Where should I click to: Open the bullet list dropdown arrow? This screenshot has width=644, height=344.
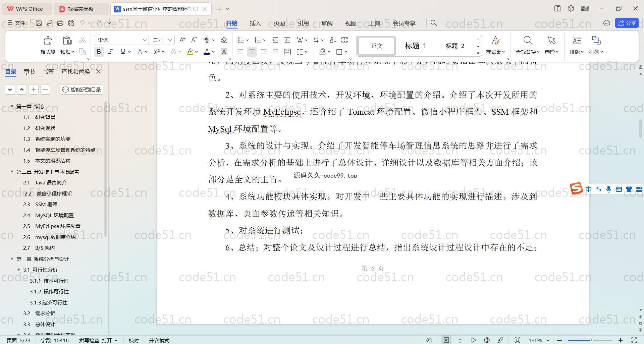pyautogui.click(x=248, y=40)
